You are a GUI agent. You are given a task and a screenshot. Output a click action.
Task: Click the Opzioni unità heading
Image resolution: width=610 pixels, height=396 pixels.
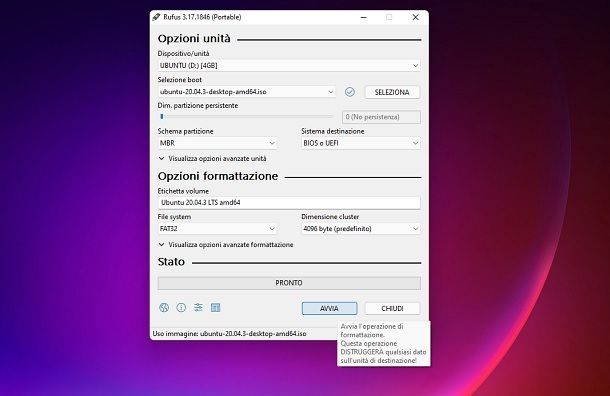point(194,39)
